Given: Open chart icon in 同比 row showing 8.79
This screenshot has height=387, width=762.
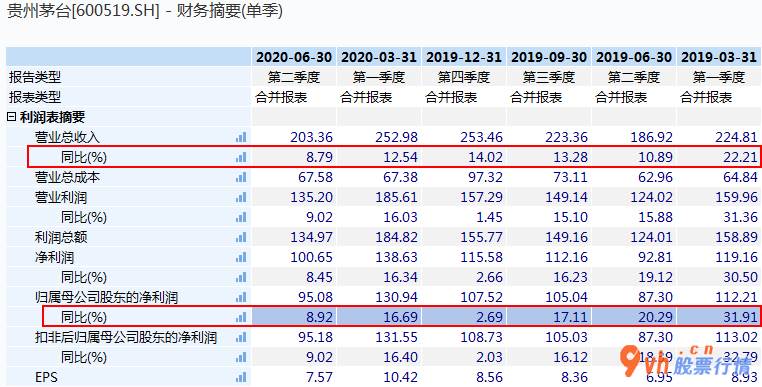Looking at the screenshot, I should pos(241,157).
